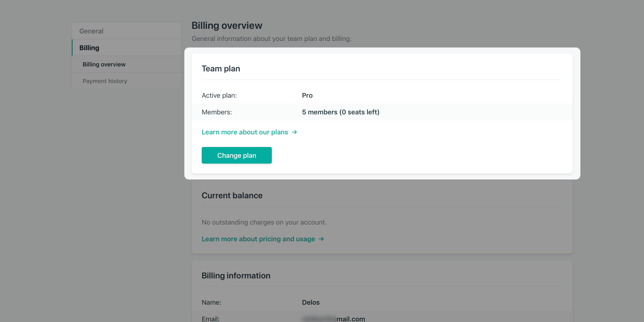Click the arrow icon next to pricing and usage
Viewport: 644px width, 322px height.
point(321,239)
